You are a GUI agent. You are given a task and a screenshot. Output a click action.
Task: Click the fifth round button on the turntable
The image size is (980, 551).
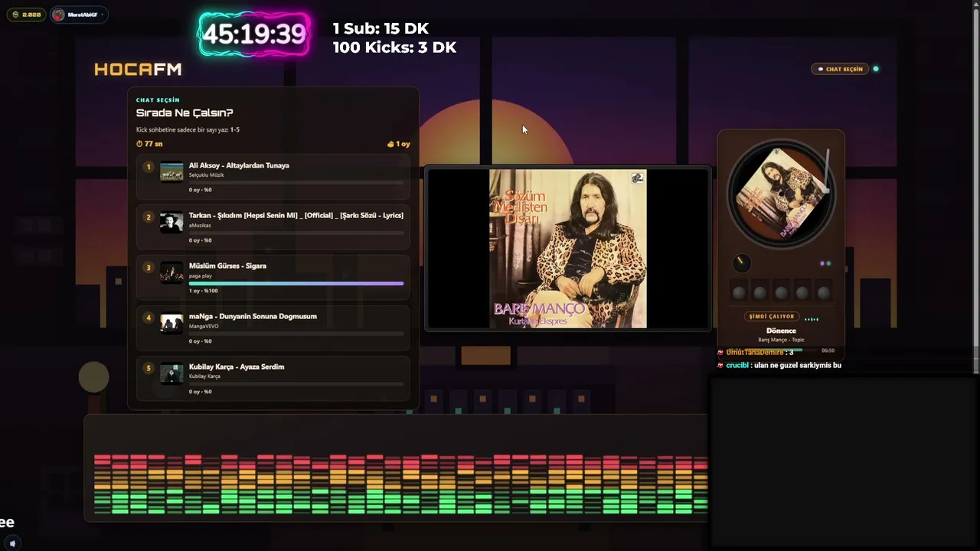pos(824,292)
